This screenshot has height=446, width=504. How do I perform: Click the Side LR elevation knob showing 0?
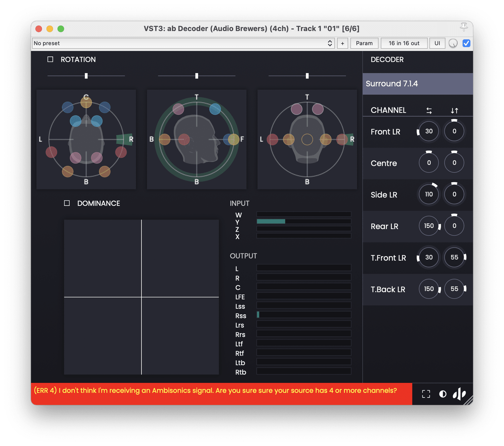pyautogui.click(x=454, y=194)
